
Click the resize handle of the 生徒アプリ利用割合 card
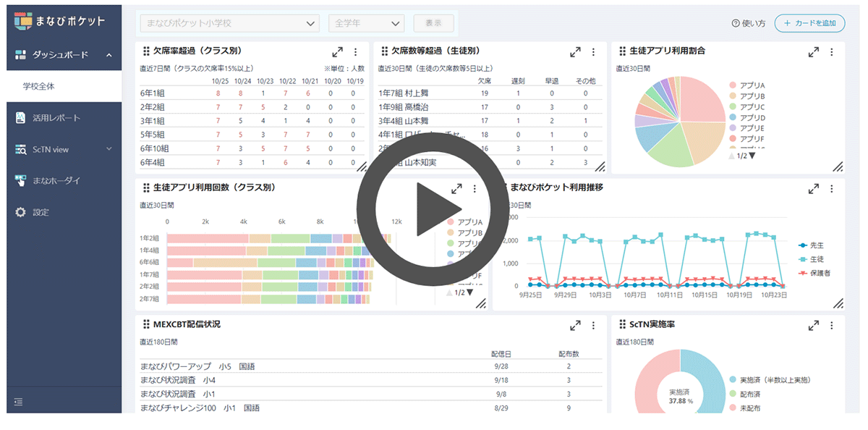[x=838, y=167]
